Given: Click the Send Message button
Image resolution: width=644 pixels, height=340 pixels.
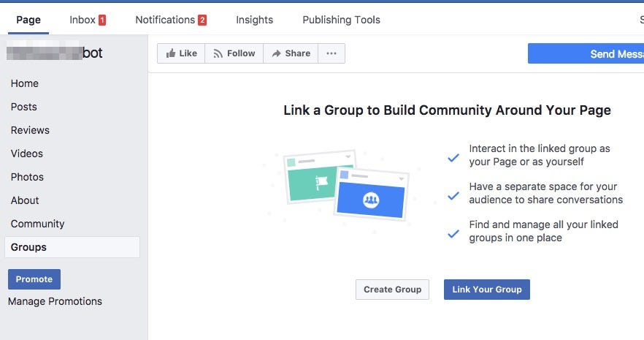Looking at the screenshot, I should [x=586, y=53].
